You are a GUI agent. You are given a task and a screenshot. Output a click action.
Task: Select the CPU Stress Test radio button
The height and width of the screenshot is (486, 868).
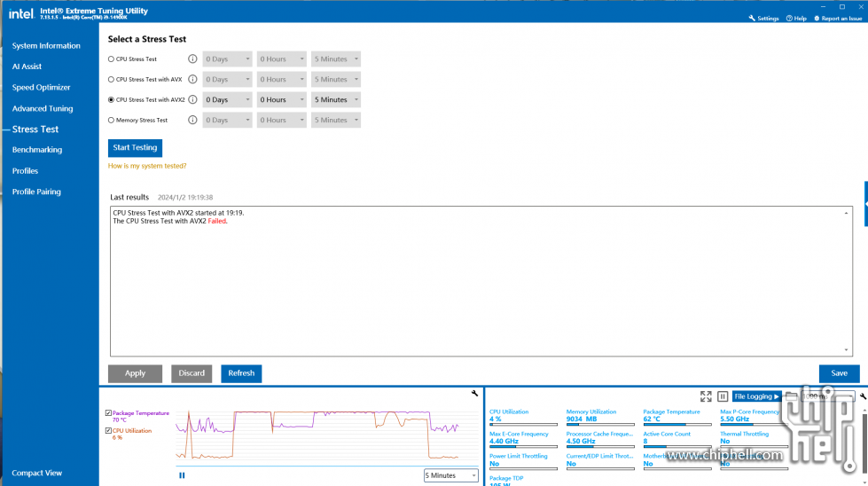pyautogui.click(x=111, y=59)
